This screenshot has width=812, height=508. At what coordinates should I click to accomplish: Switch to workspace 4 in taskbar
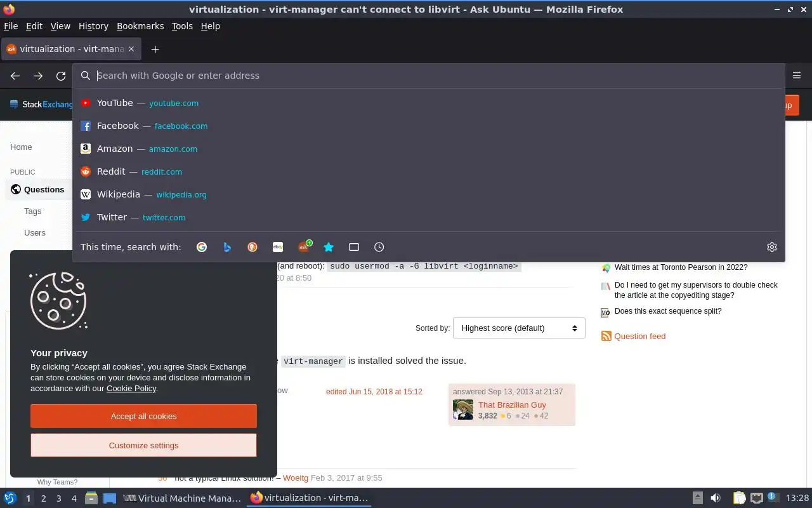pos(74,498)
